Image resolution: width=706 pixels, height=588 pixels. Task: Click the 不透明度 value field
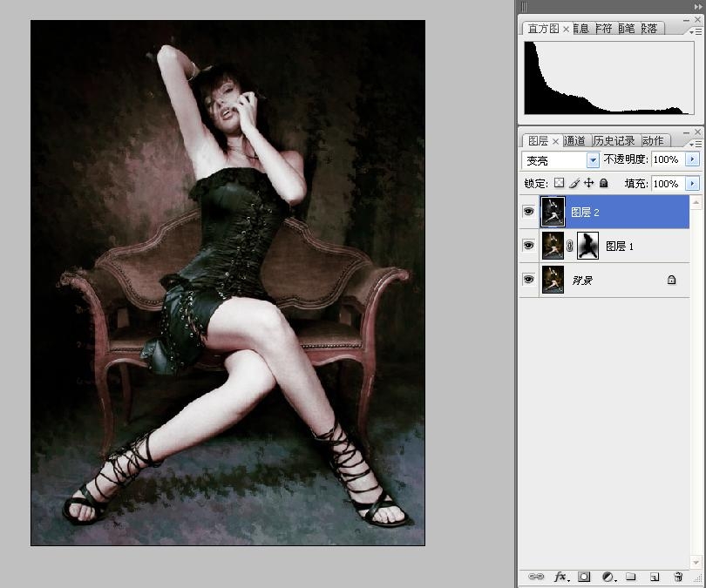pyautogui.click(x=666, y=160)
